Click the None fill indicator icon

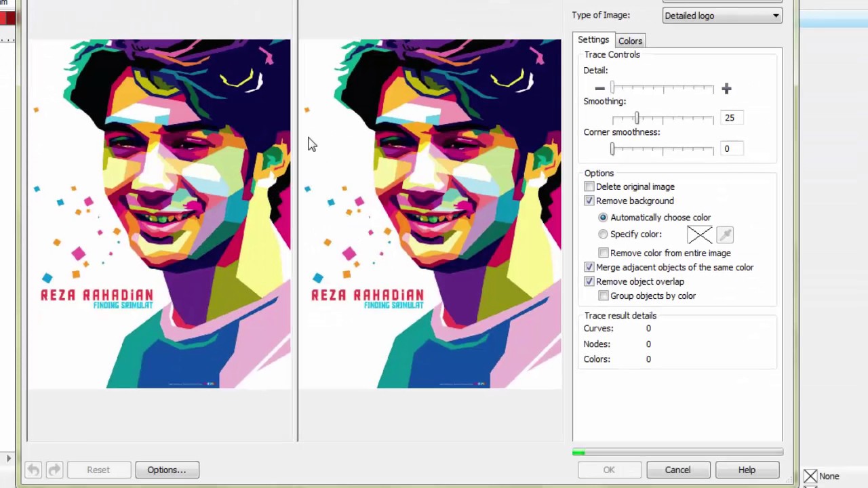tap(810, 476)
